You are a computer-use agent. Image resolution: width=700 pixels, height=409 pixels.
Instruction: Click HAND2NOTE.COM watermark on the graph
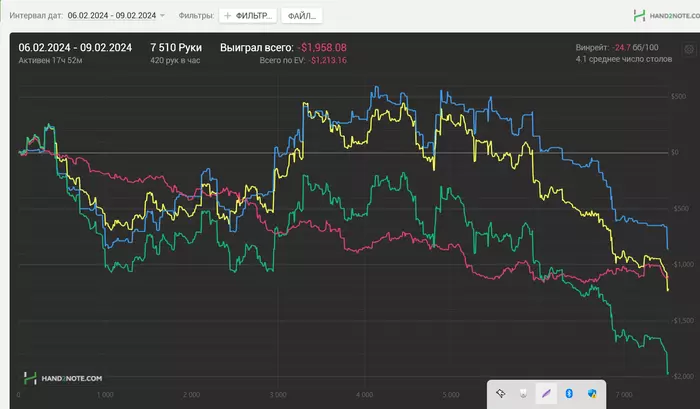click(63, 378)
